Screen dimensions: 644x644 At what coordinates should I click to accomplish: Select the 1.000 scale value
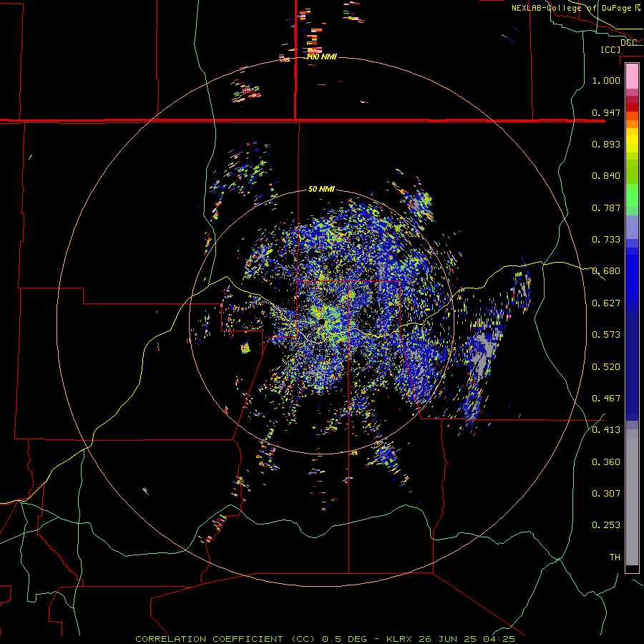[x=606, y=80]
